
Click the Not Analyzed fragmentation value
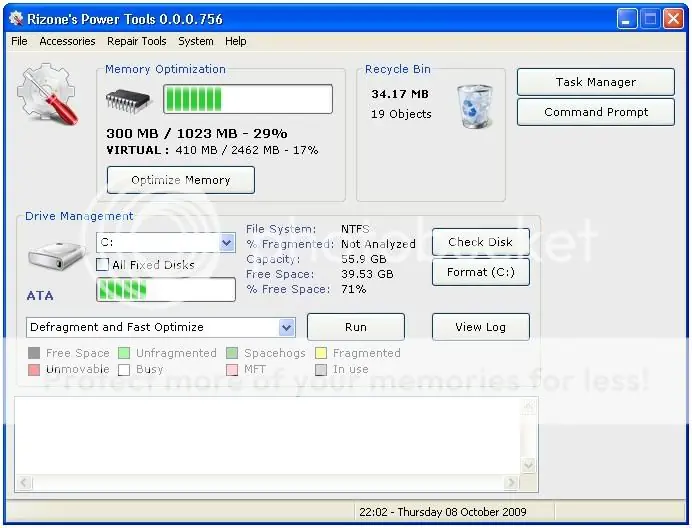point(378,244)
